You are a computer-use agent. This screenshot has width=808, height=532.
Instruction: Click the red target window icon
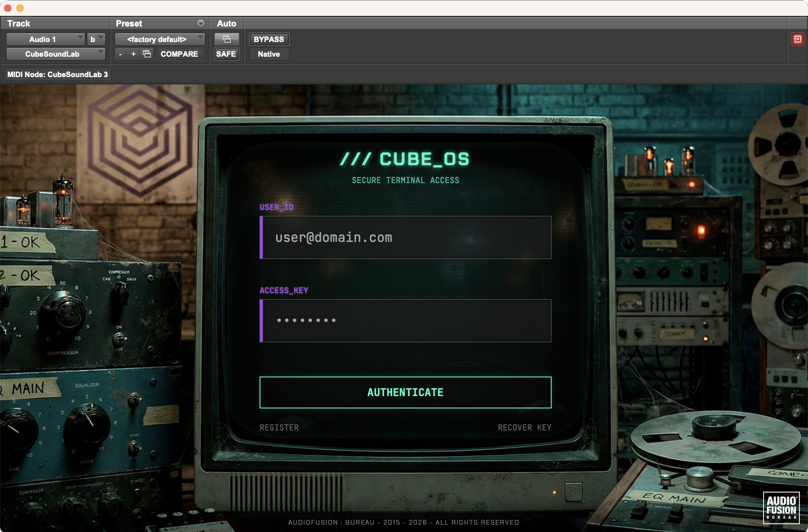pyautogui.click(x=797, y=39)
